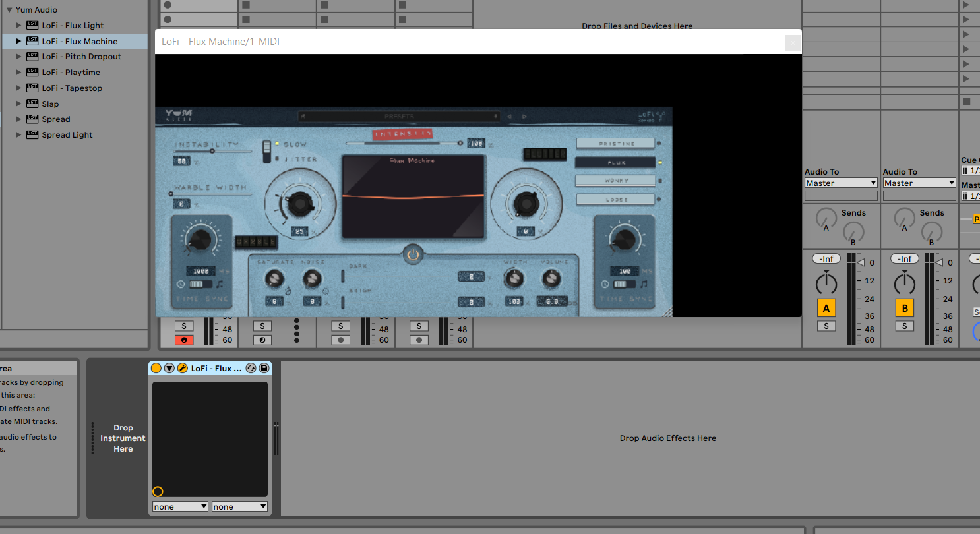
Task: Open Audio To dropdown on return track B
Action: [x=919, y=183]
